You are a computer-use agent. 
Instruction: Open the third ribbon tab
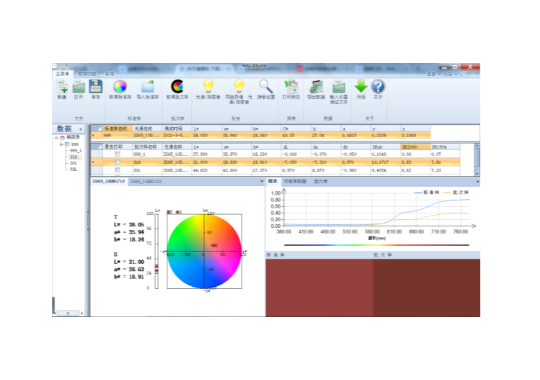(110, 74)
